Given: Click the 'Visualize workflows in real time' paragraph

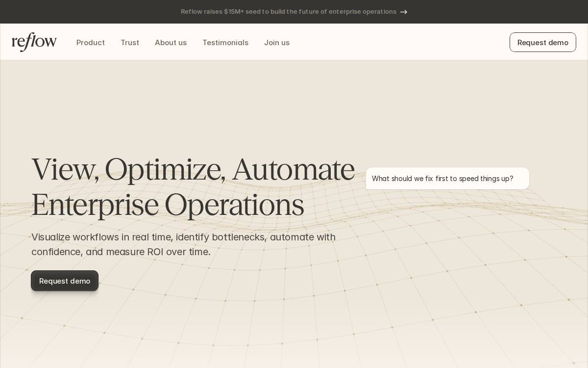Looking at the screenshot, I should tap(184, 244).
